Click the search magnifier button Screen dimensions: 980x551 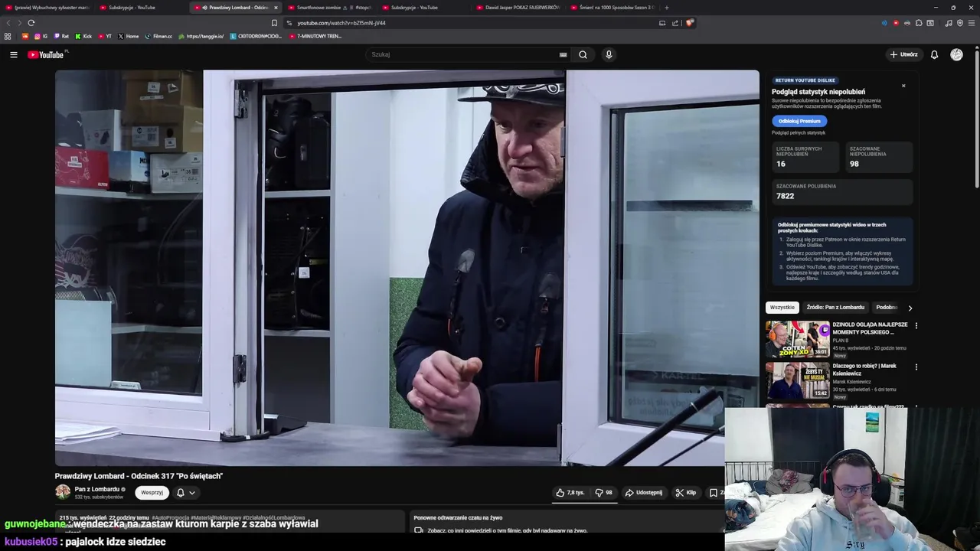583,54
